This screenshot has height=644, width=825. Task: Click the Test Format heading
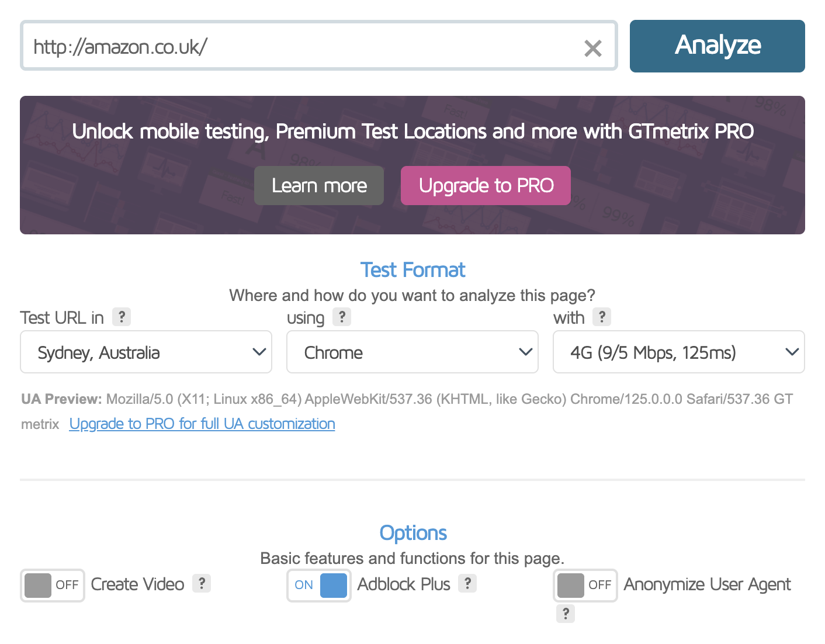click(x=412, y=270)
